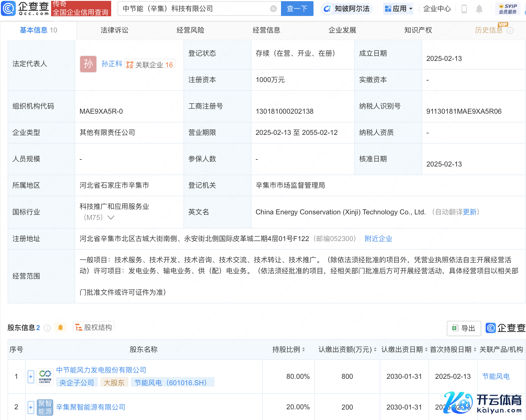
Task: Switch to 法律诉讼 tab
Action: [x=114, y=30]
